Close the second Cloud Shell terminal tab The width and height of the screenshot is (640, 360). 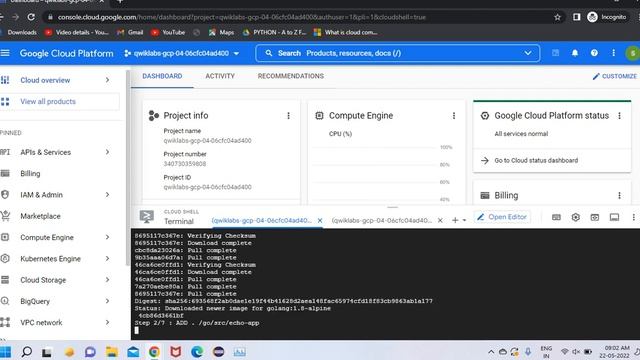pyautogui.click(x=440, y=221)
